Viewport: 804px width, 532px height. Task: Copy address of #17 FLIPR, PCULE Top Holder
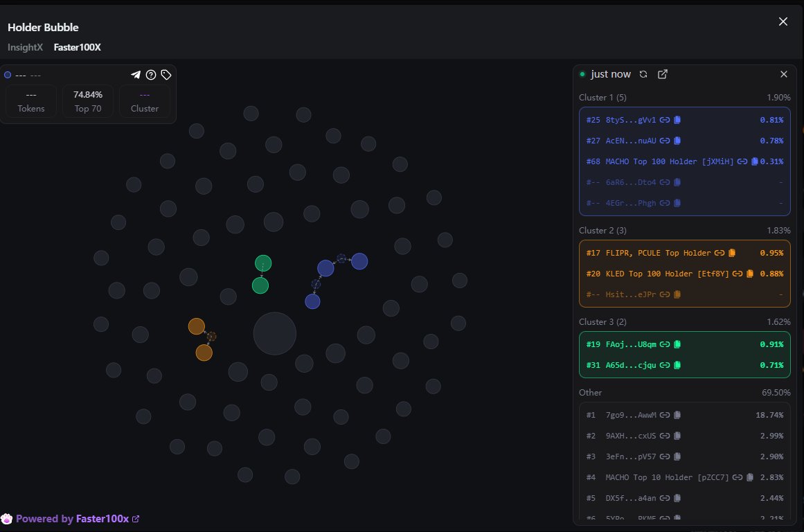(x=732, y=253)
